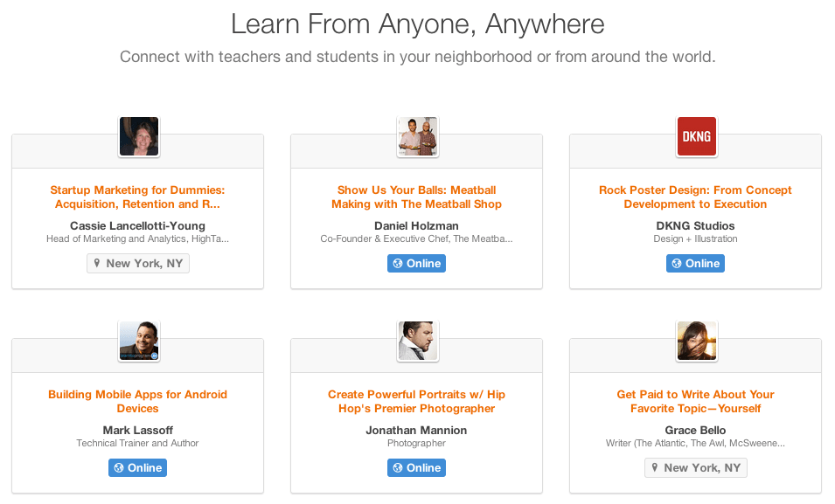Viewport: 835px width, 504px height.
Task: Click Cassie Lancellotti-Young's profile photo
Action: 138,136
